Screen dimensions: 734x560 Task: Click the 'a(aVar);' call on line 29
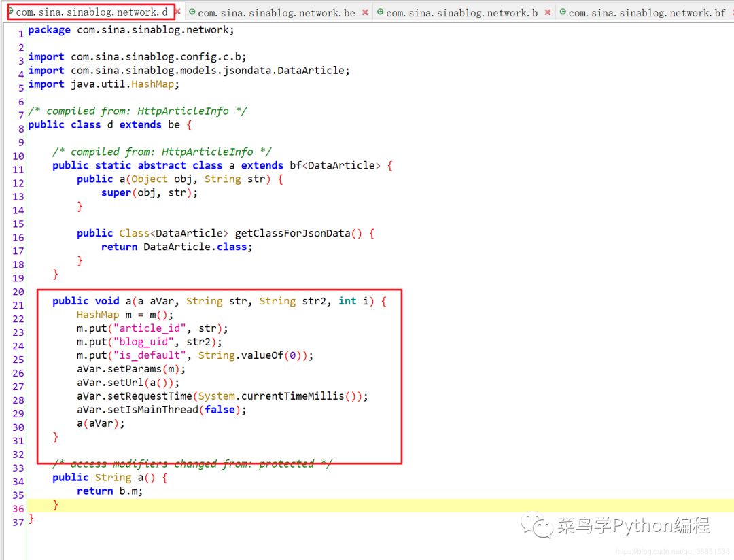[x=101, y=424]
